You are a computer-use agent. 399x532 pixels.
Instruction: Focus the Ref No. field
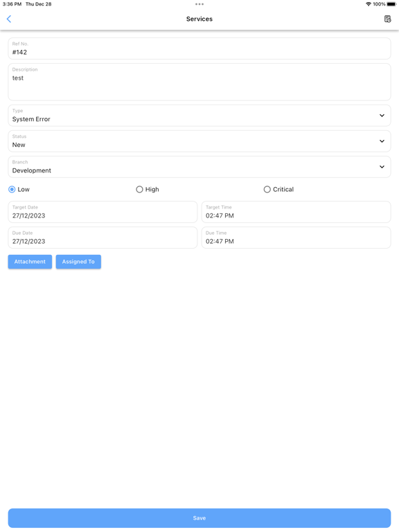coord(199,48)
